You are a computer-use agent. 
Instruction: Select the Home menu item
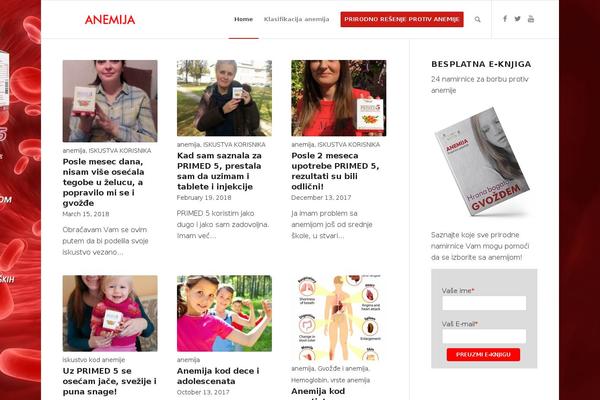click(243, 19)
